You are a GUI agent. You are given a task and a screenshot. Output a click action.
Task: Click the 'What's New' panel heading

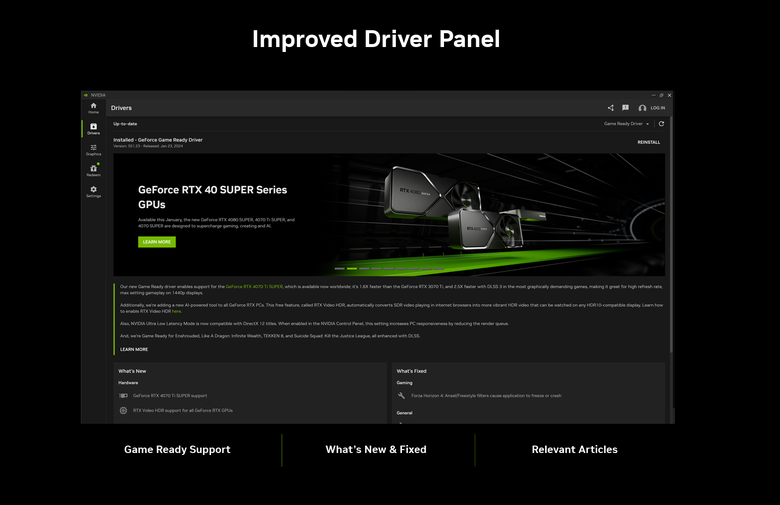point(132,371)
